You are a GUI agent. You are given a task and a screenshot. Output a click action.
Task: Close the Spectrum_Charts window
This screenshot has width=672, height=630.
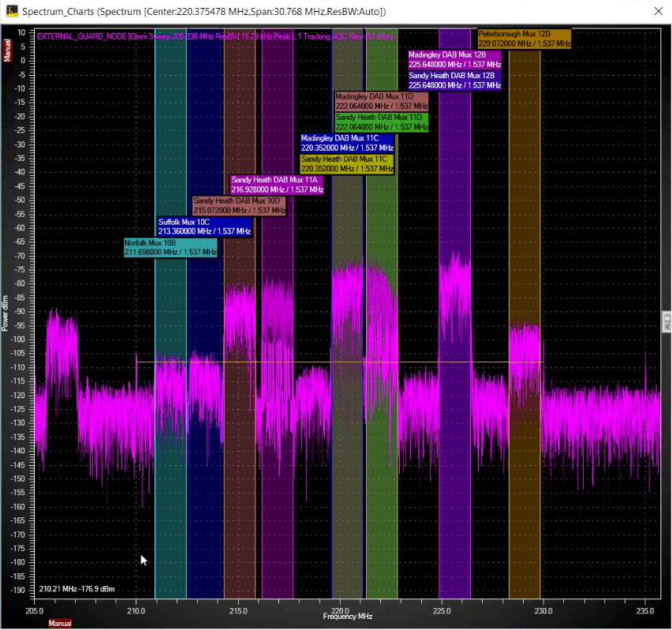(x=659, y=11)
